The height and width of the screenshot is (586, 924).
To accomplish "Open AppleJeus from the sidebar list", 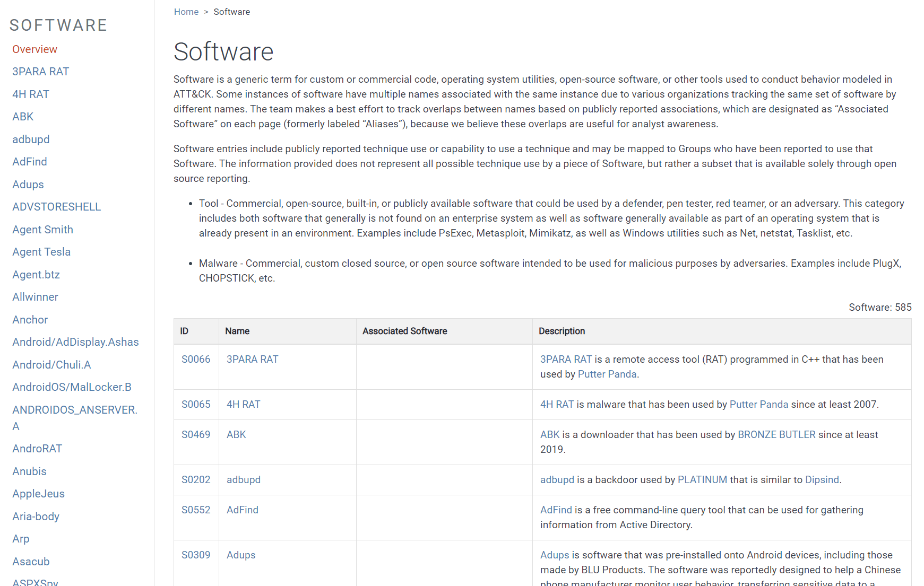I will [x=38, y=494].
